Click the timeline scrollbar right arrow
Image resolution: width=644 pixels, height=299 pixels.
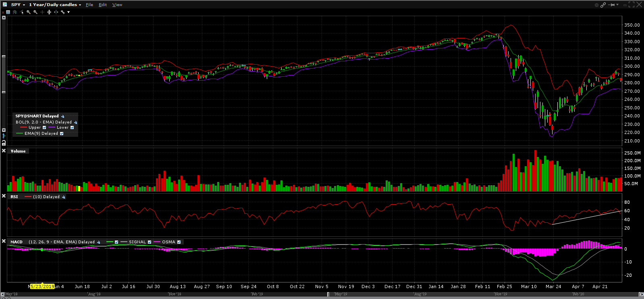[x=642, y=294]
